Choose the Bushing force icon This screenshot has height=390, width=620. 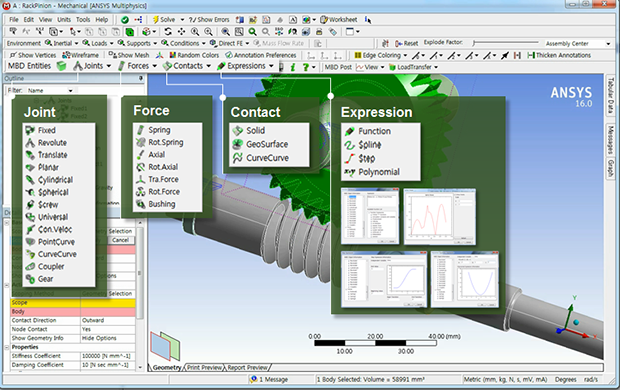coord(140,204)
